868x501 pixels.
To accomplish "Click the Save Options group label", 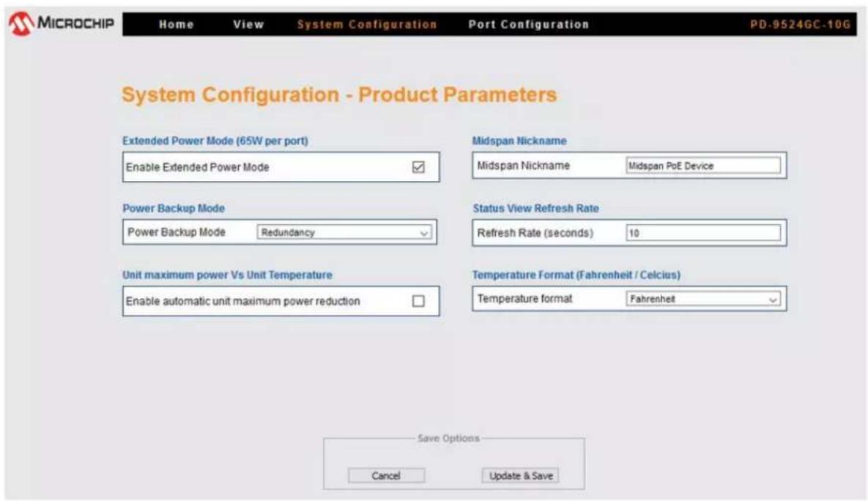I will tap(448, 438).
